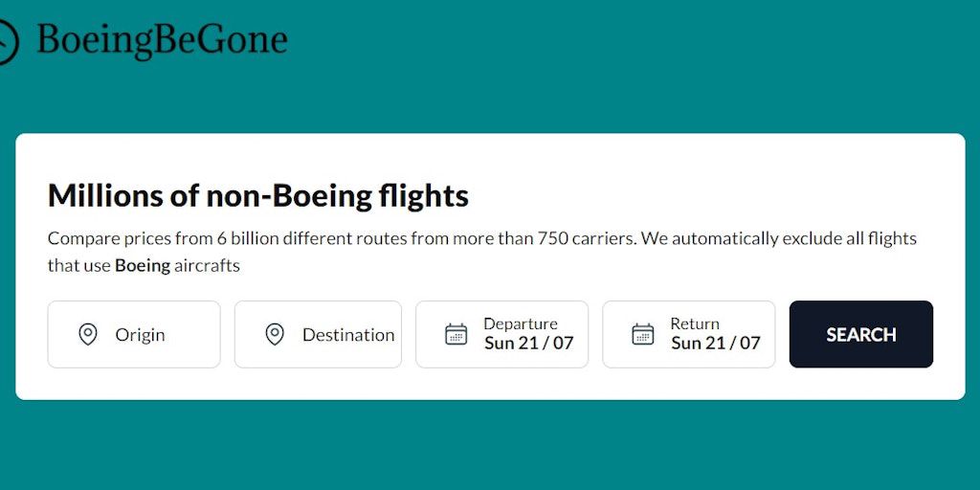The image size is (980, 490).
Task: Click the BoeingBeGone plane logo icon
Action: pyautogui.click(x=6, y=42)
